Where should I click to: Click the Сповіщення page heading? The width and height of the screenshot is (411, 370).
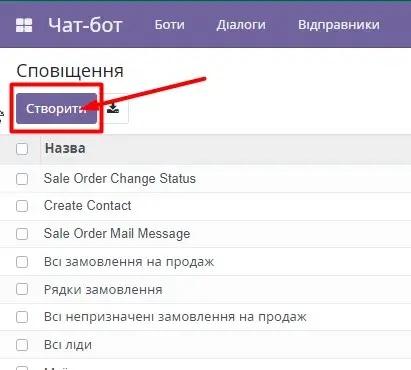70,71
